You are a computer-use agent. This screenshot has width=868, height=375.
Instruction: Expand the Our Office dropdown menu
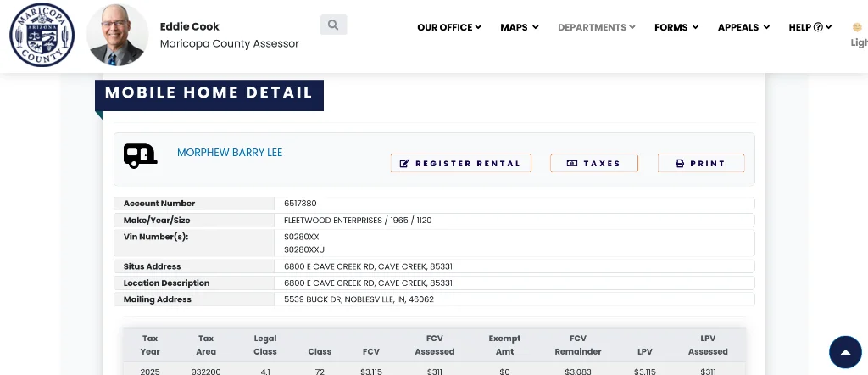[x=448, y=27]
